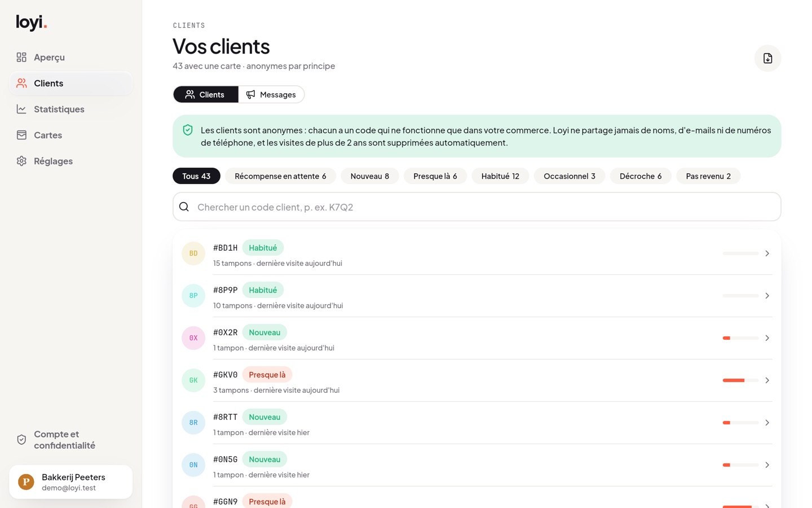812x508 pixels.
Task: Expand client #GKV0 chevron
Action: [x=767, y=380]
